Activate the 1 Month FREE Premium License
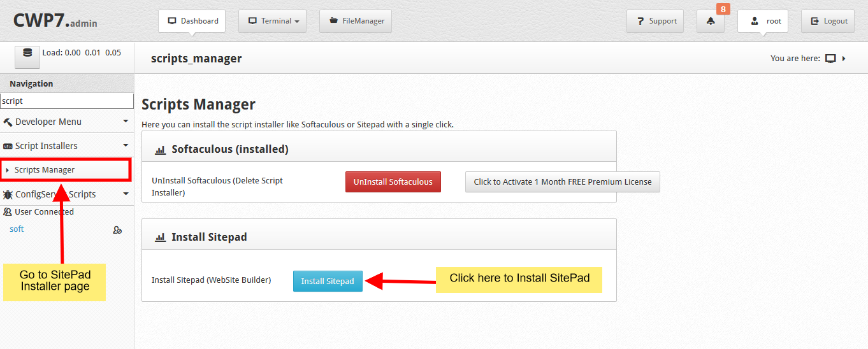This screenshot has width=868, height=349. tap(563, 182)
